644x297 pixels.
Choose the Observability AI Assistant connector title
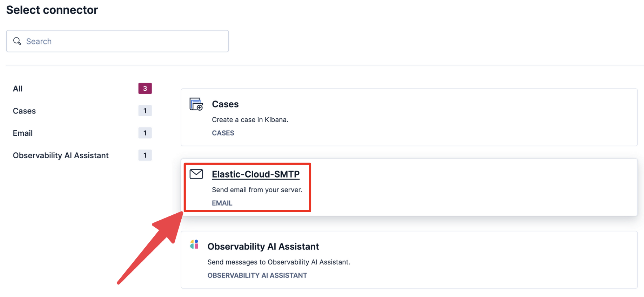tap(263, 247)
